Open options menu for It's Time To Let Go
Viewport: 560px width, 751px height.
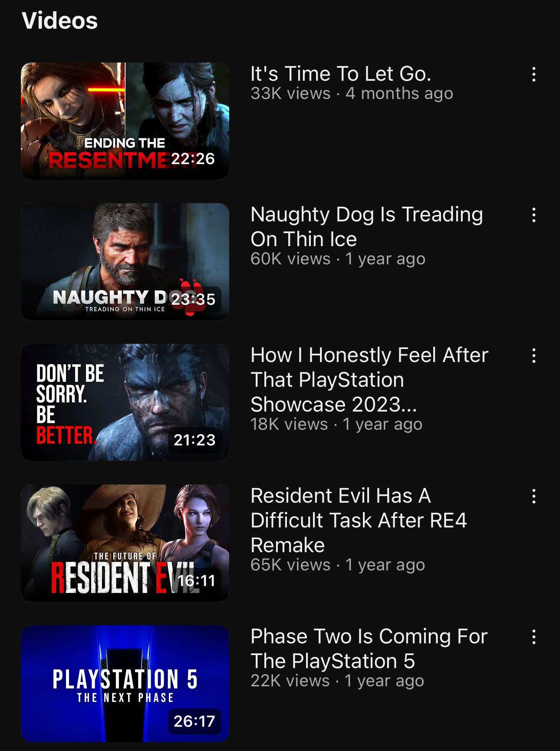[x=534, y=75]
